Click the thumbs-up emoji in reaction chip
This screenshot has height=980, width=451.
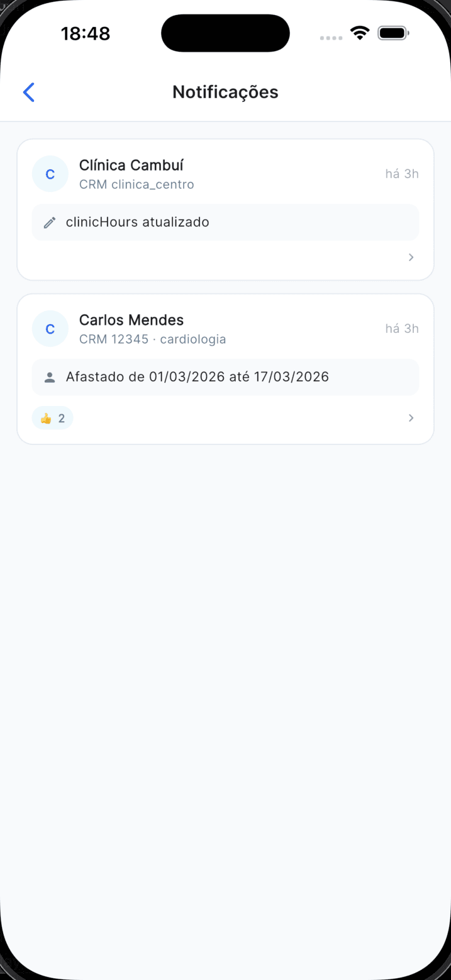coord(45,417)
